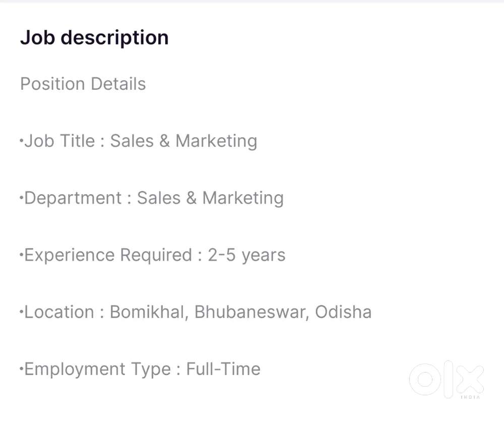Click the "Department" label
This screenshot has width=504, height=425.
point(73,198)
